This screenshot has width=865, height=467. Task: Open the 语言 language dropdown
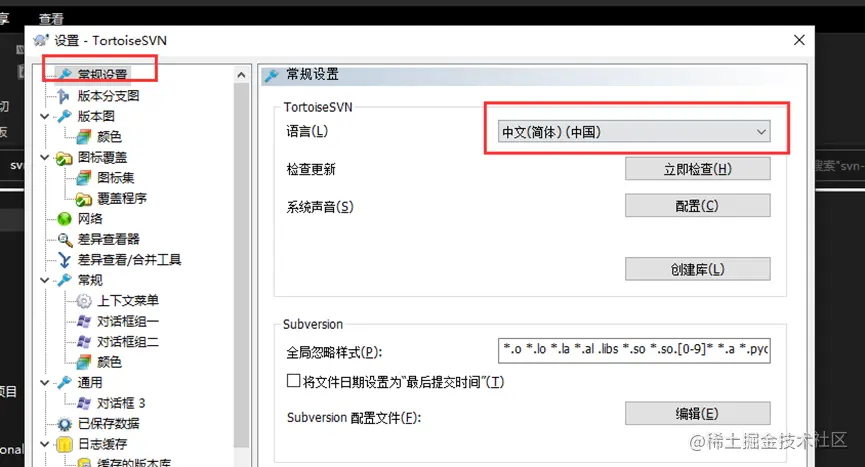coord(634,132)
